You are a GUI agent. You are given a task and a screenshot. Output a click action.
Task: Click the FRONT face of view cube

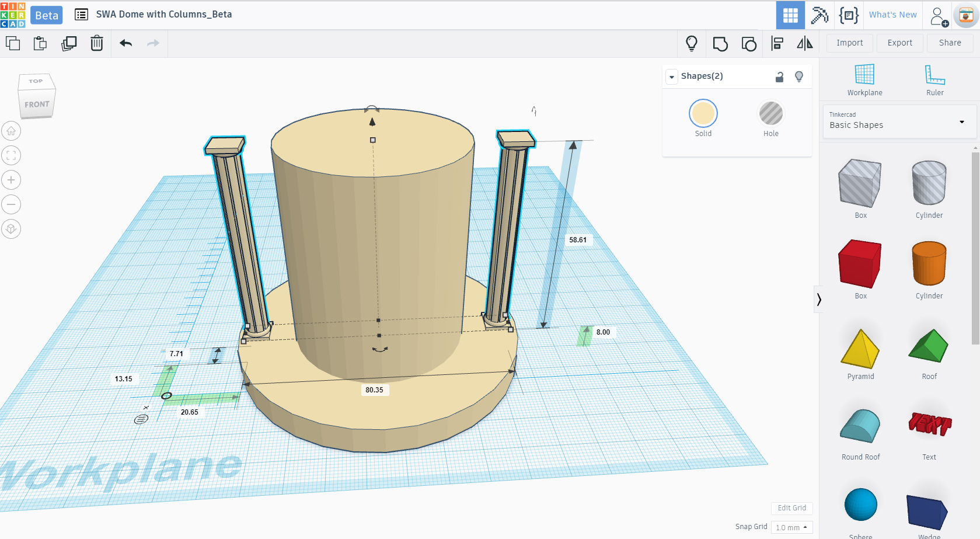(x=37, y=105)
